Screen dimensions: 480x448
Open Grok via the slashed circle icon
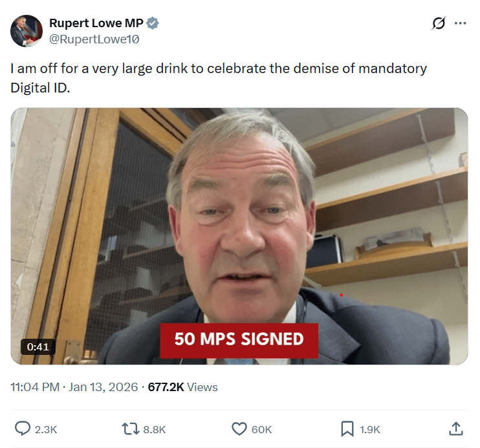pos(439,23)
